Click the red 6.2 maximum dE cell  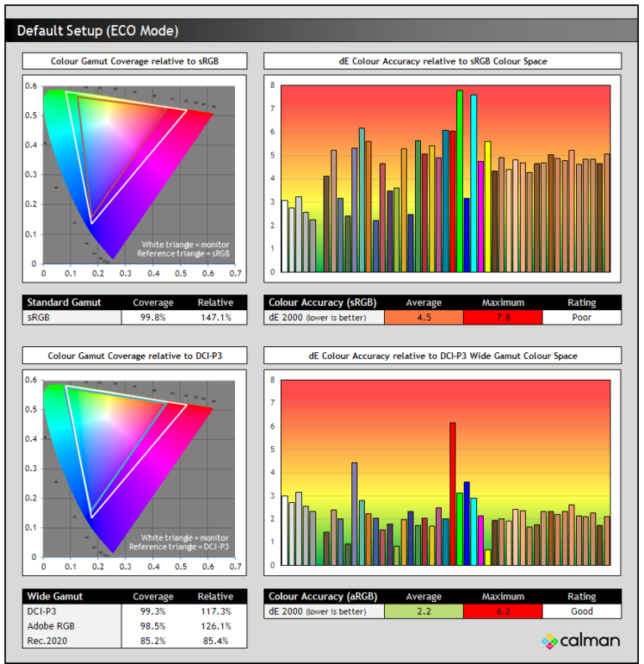[x=503, y=611]
